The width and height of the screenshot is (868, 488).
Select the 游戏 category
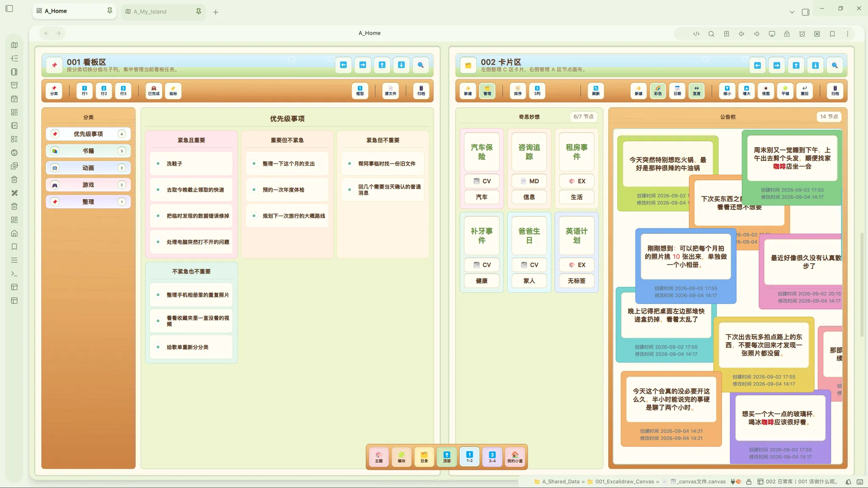coord(88,185)
